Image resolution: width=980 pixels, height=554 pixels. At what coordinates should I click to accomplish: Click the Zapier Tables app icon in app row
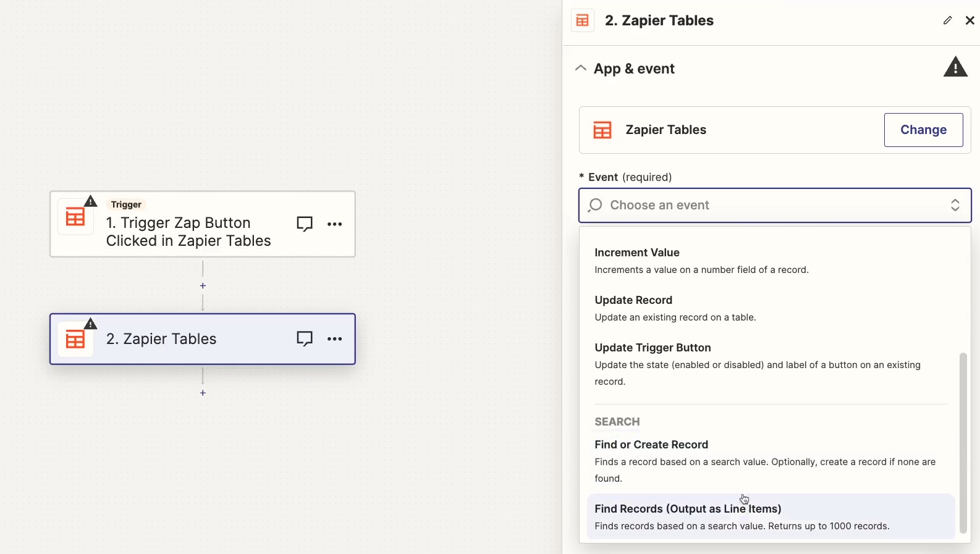tap(602, 130)
